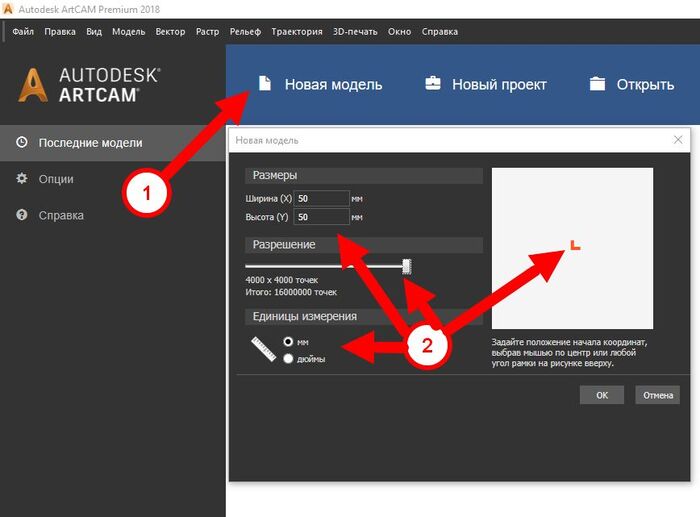The width and height of the screenshot is (700, 517).
Task: Close the Новая модель dialog
Action: tap(678, 140)
